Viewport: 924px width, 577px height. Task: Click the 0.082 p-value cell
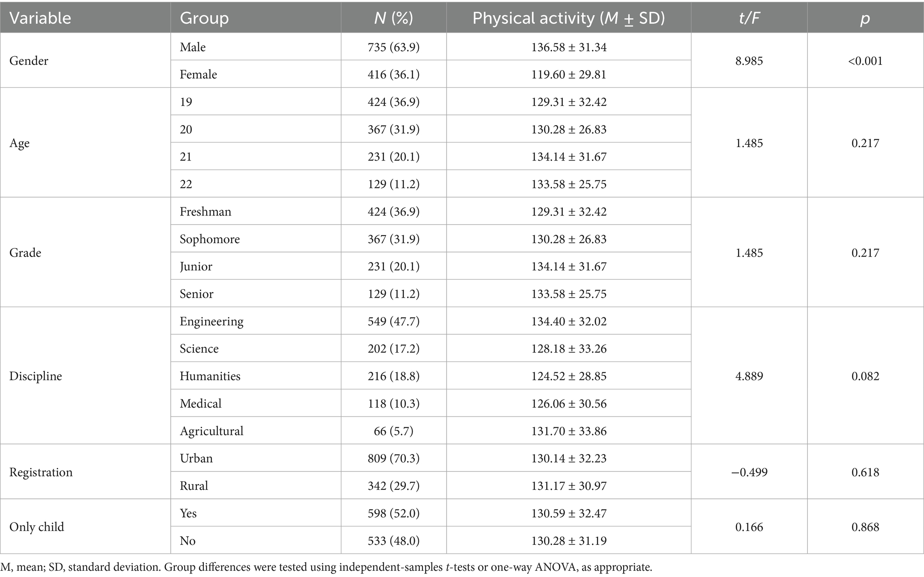click(x=865, y=376)
